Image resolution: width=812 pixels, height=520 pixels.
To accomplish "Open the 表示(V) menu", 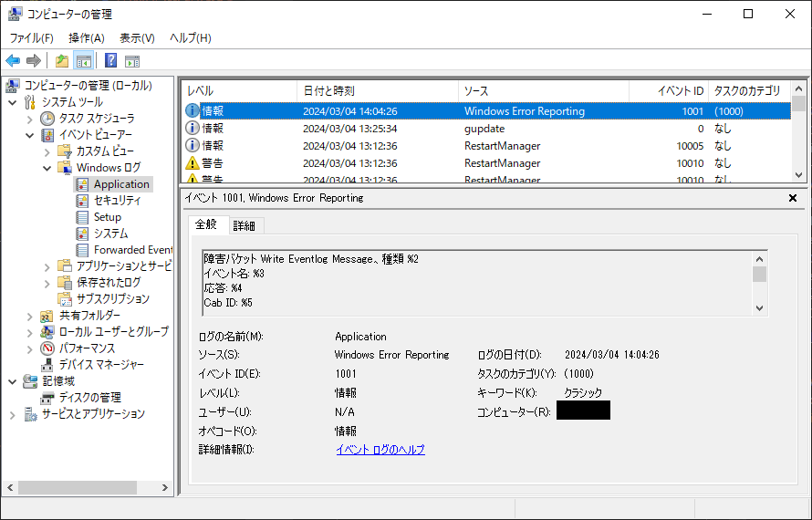I will [137, 37].
